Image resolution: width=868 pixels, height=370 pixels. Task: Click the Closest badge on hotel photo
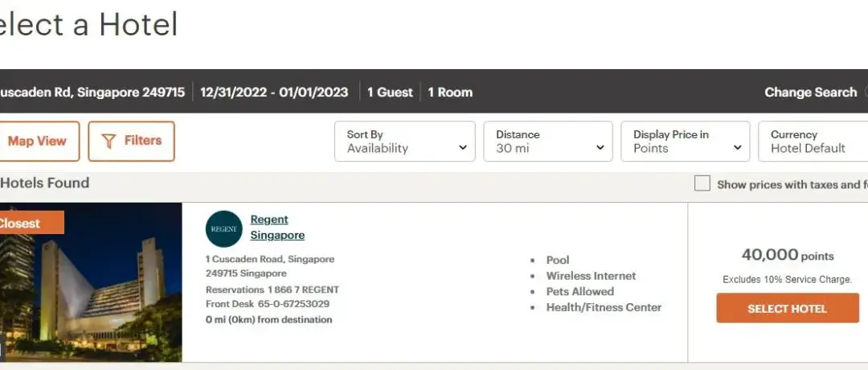pyautogui.click(x=24, y=223)
